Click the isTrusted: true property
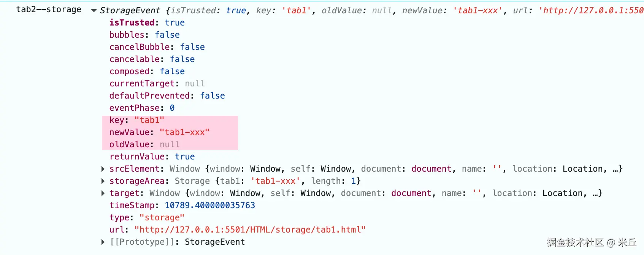Viewport: 644px width, 255px height. point(147,23)
